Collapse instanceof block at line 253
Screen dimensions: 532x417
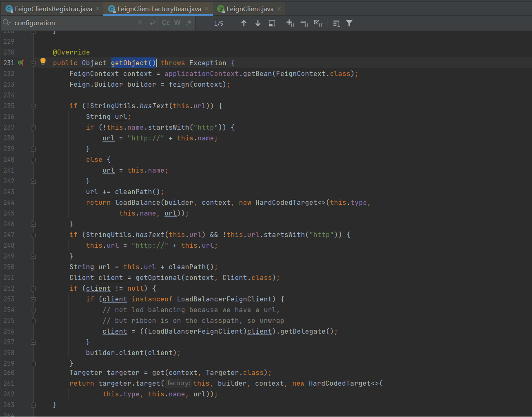[33, 299]
